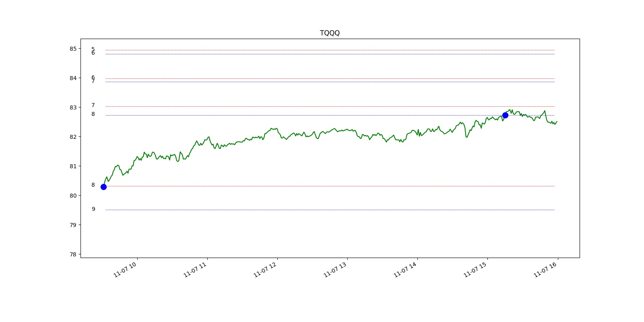The height and width of the screenshot is (322, 644).
Task: Click the y-axis label 84
Action: point(73,78)
